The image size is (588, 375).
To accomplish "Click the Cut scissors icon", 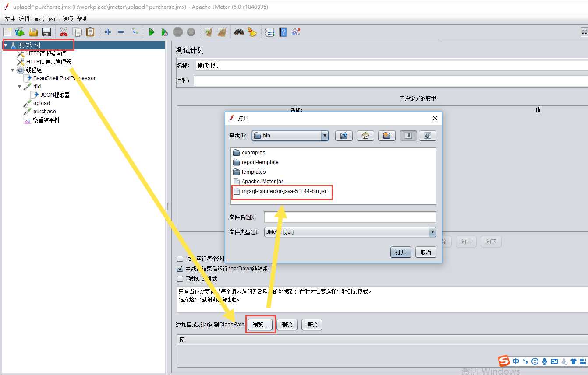I will [64, 32].
